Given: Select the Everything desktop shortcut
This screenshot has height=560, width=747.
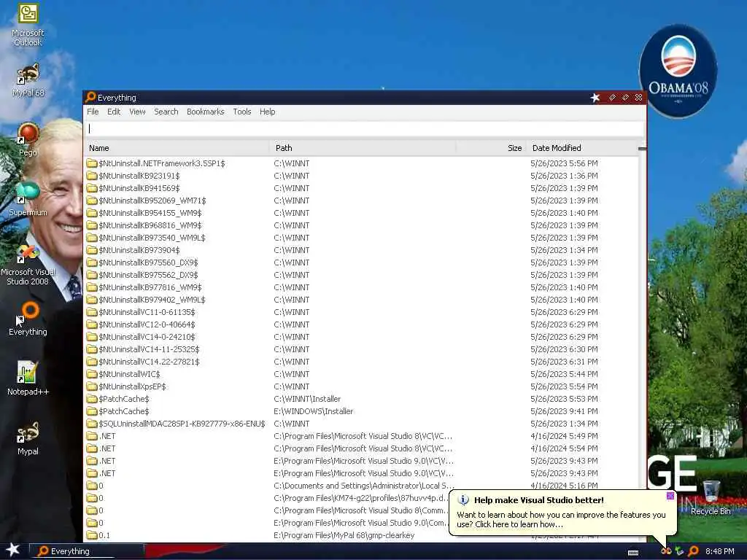Looking at the screenshot, I should (x=28, y=318).
